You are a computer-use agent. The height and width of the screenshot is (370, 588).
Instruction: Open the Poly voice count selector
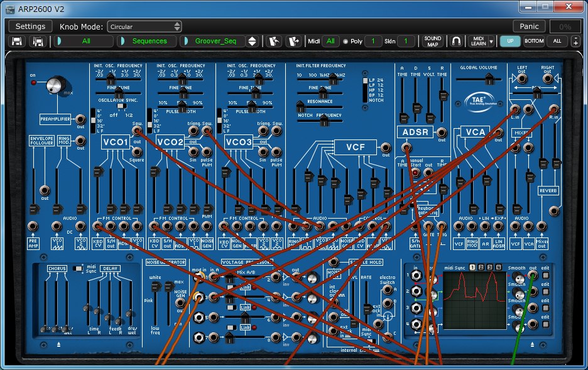click(x=373, y=41)
